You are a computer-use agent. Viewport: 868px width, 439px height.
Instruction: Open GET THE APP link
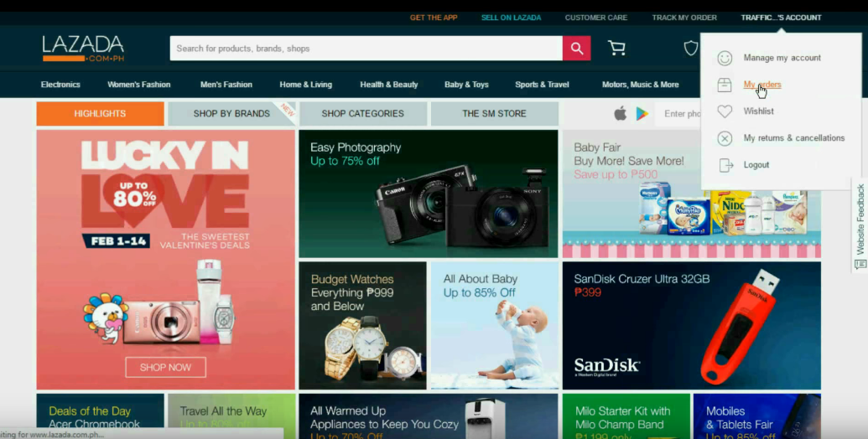(434, 18)
